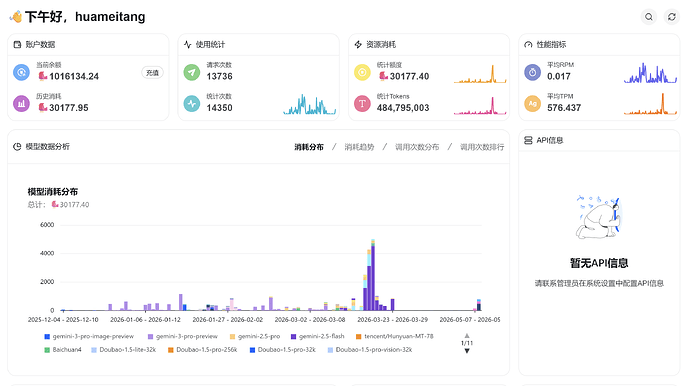This screenshot has width=690, height=386.
Task: Click the 平均RPM stopwatch icon
Action: (x=532, y=72)
